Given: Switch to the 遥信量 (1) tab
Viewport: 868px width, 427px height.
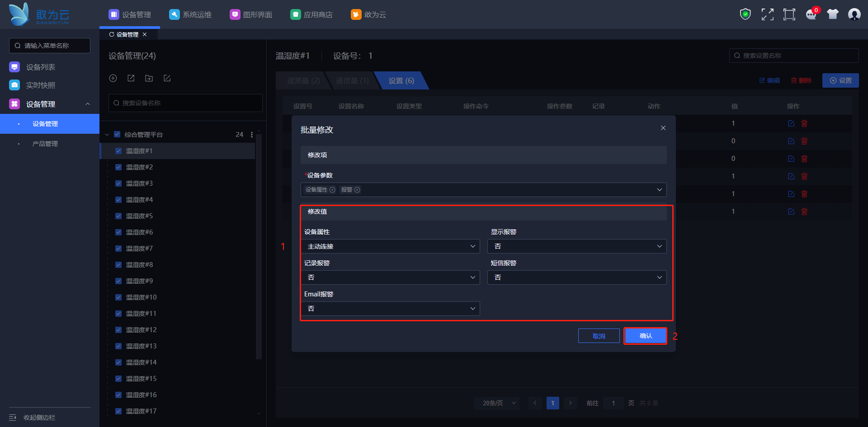Looking at the screenshot, I should pos(352,80).
